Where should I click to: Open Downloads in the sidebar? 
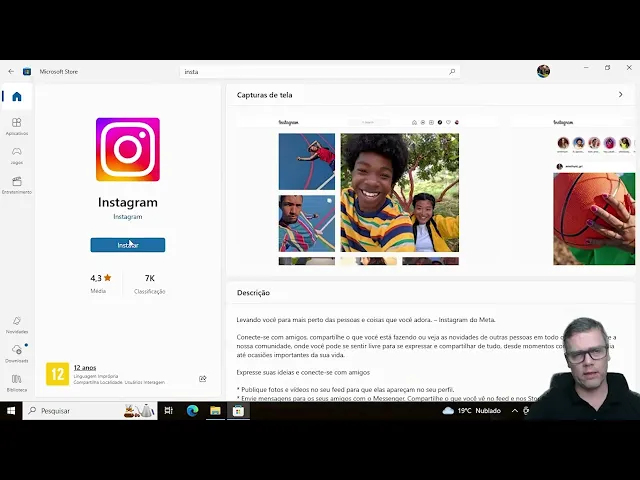[17, 354]
